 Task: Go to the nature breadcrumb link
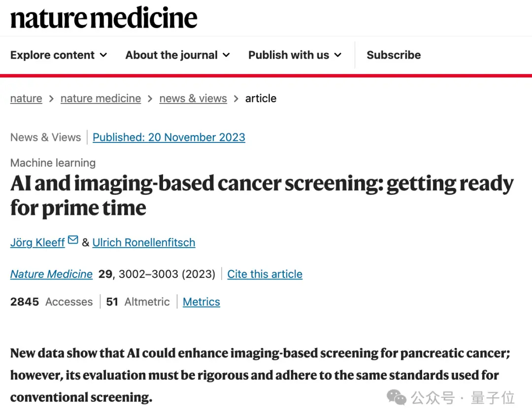click(26, 99)
